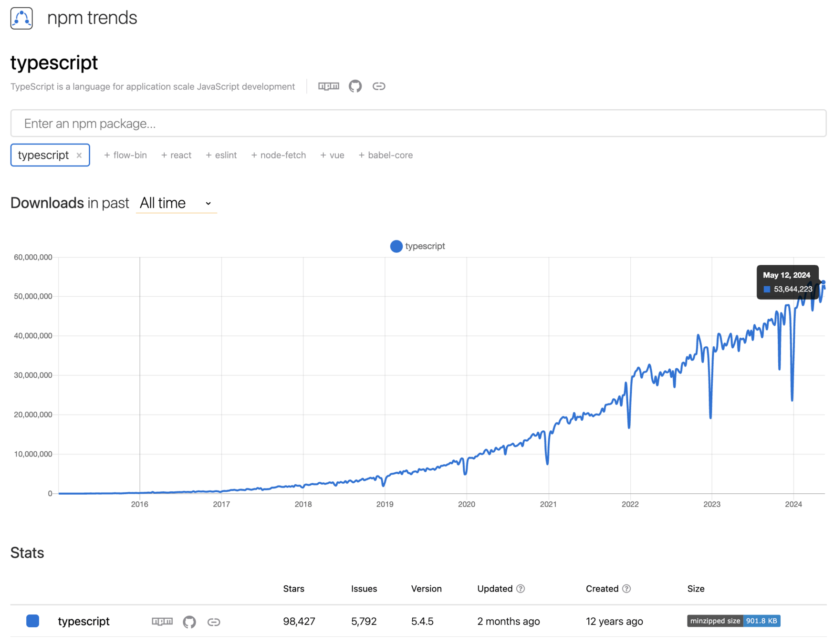This screenshot has width=834, height=644.
Task: Click the 2016 x-axis label on chart
Action: pos(140,504)
